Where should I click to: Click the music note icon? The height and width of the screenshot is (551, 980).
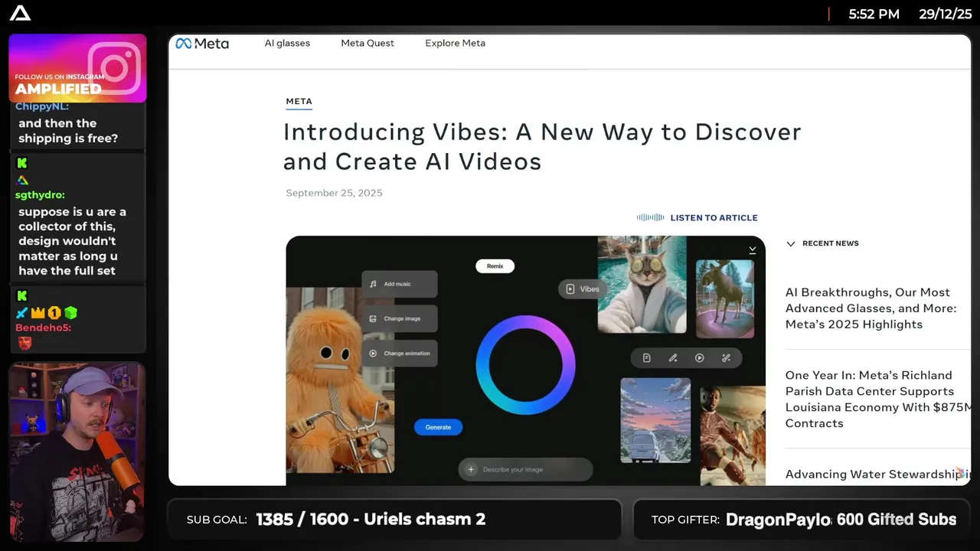coord(373,284)
